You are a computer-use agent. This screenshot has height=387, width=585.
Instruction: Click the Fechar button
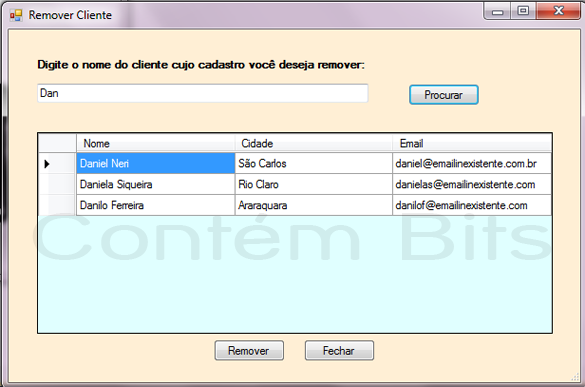339,350
